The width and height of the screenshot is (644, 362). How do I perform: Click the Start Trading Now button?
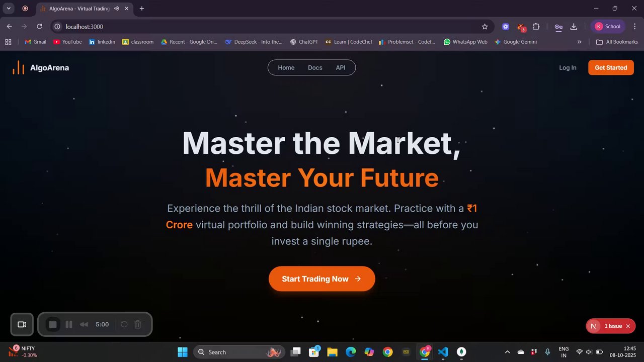pos(322,279)
